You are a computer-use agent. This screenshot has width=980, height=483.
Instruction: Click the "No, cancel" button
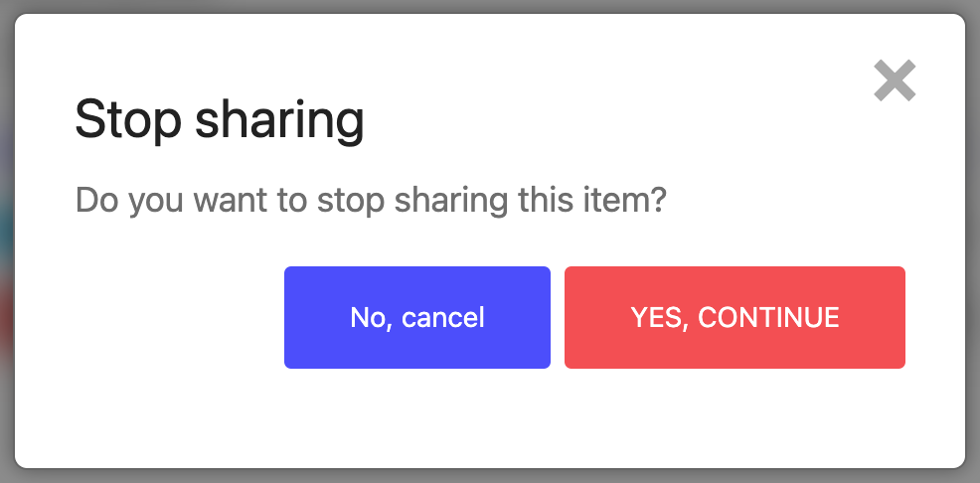coord(417,317)
